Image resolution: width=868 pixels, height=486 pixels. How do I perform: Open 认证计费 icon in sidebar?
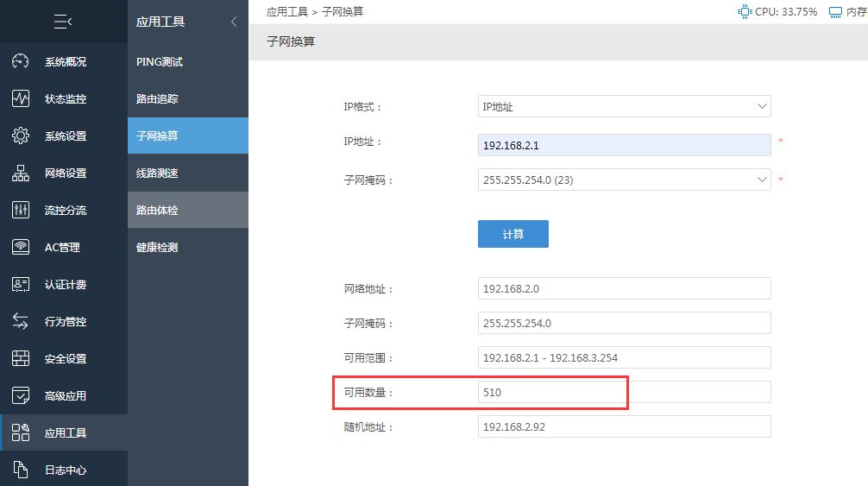pyautogui.click(x=21, y=284)
